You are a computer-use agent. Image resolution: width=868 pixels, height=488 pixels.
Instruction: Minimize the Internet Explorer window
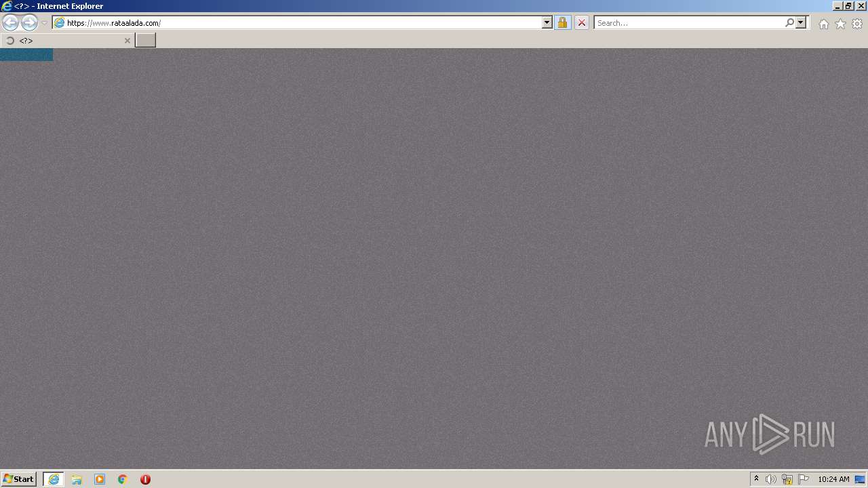[838, 6]
